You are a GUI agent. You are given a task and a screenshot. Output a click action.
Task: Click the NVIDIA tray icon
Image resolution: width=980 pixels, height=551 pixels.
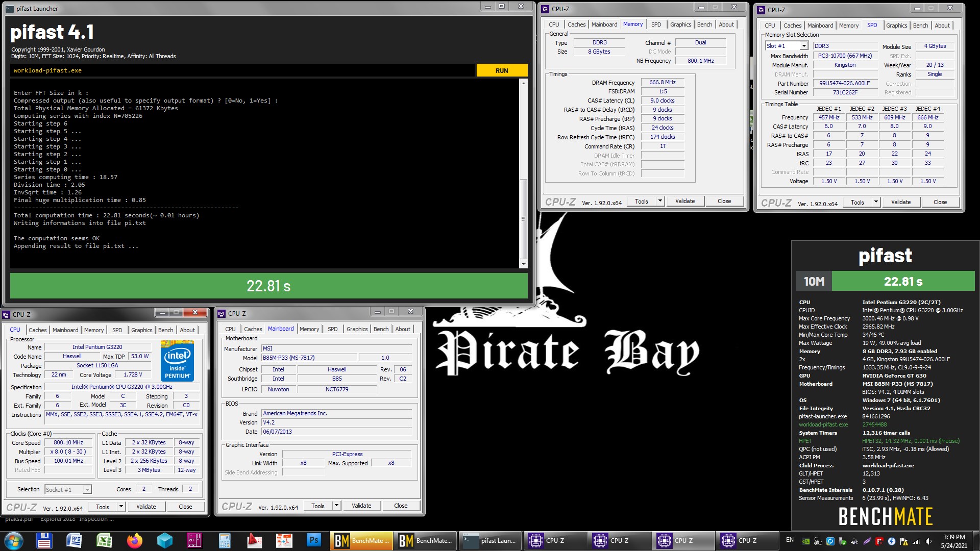click(x=806, y=541)
